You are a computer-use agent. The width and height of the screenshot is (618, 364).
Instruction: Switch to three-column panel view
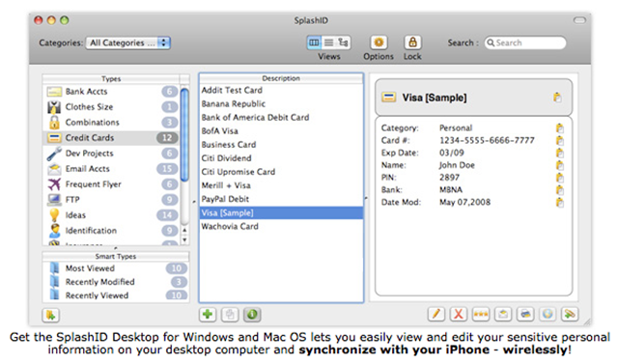[x=314, y=42]
